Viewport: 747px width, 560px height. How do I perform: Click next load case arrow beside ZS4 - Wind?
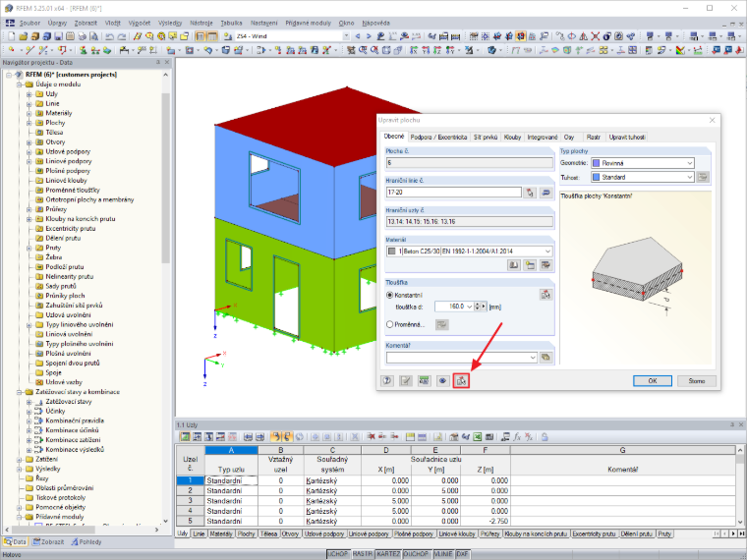[369, 36]
